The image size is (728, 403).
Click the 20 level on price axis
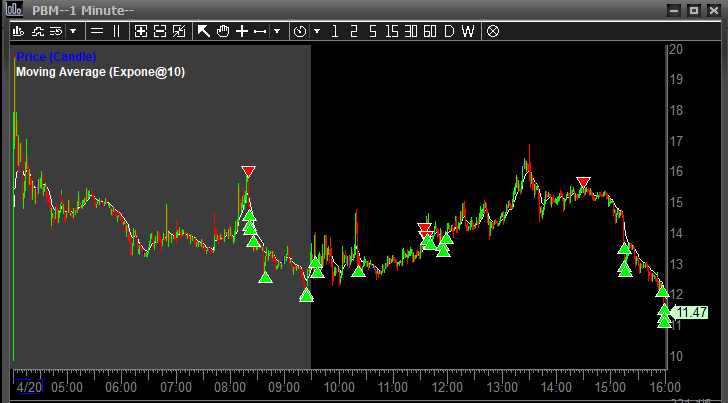[676, 49]
